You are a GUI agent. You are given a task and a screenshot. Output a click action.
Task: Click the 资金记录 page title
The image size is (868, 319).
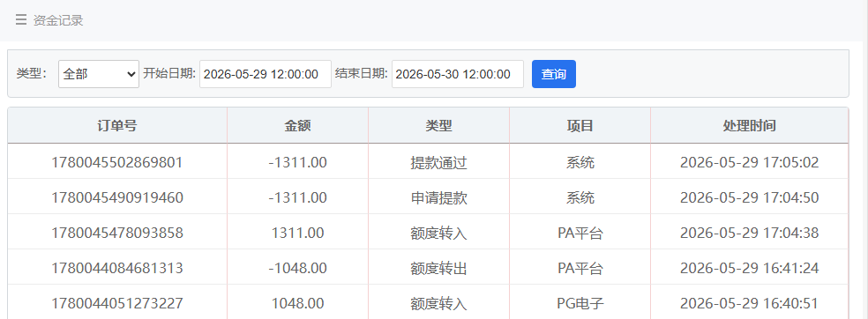(58, 20)
